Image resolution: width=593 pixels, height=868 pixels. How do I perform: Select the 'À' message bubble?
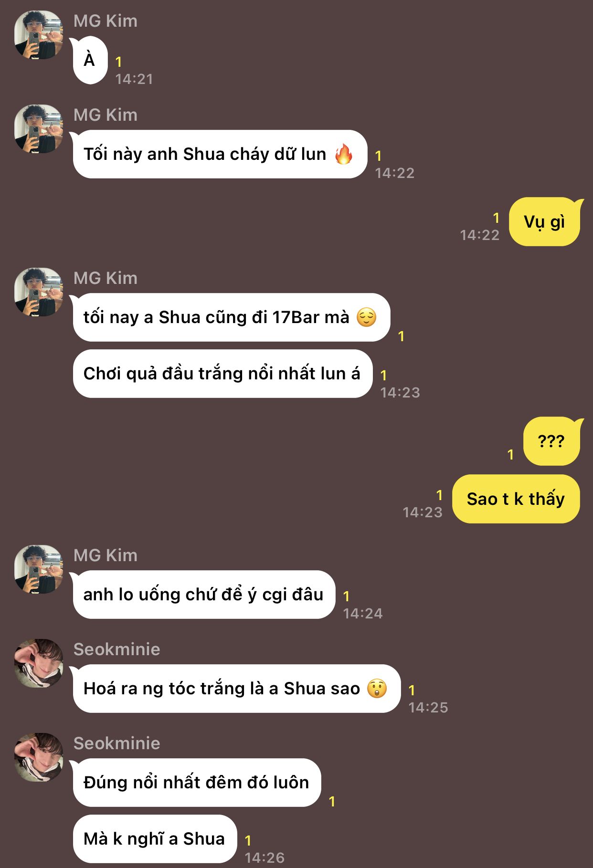coord(90,60)
